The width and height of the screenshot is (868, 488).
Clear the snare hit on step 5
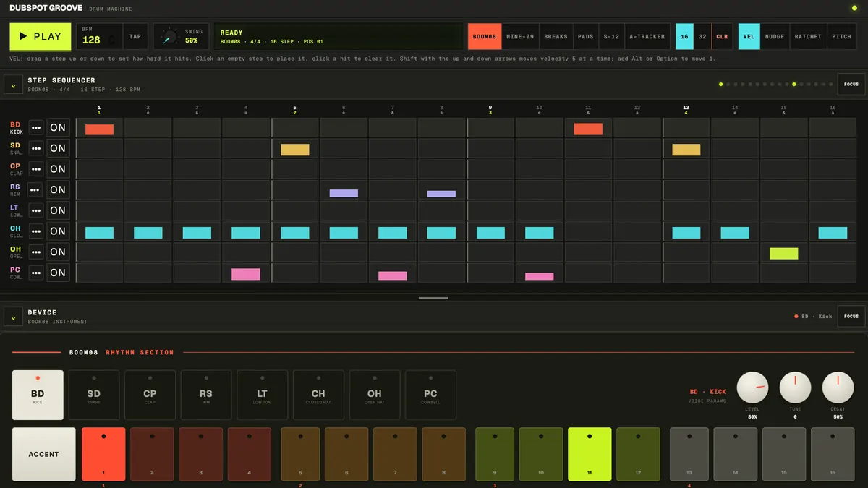[295, 150]
